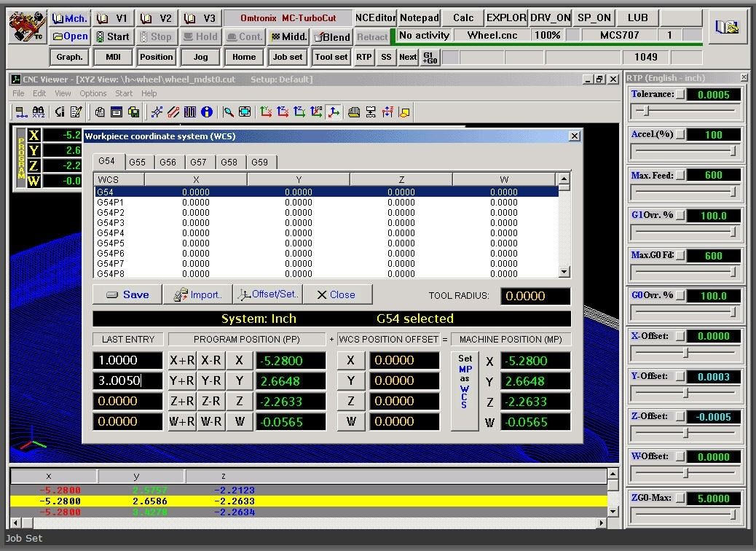Click the blue info circle icon
This screenshot has height=551, width=756.
[x=207, y=112]
